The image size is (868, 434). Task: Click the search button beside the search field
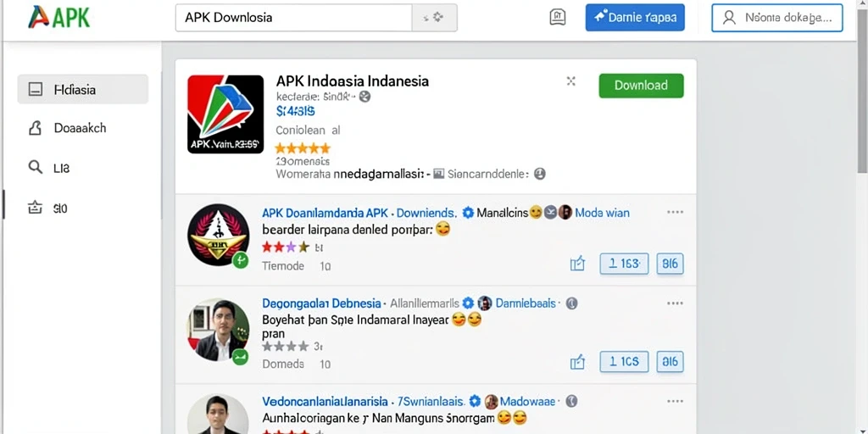click(435, 18)
